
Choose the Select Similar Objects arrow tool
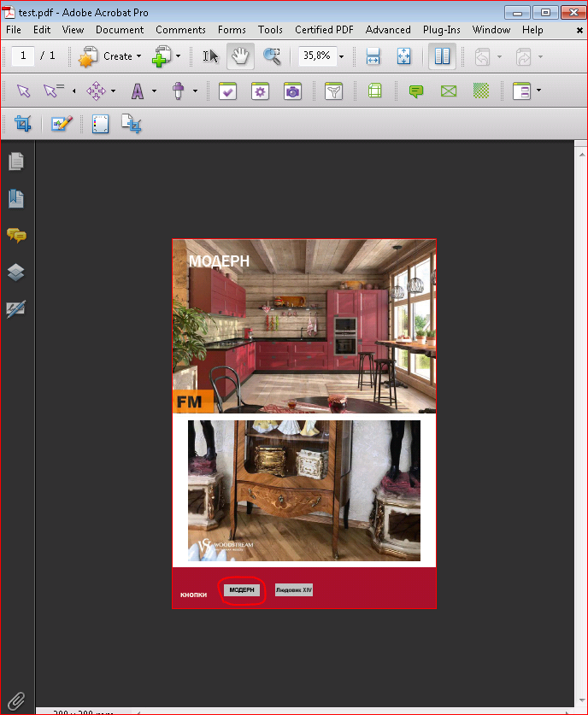[53, 91]
